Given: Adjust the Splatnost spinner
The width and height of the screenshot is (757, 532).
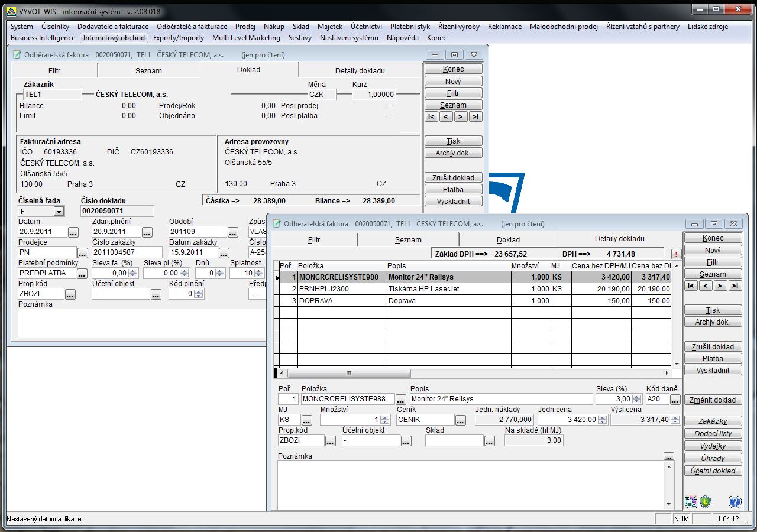Looking at the screenshot, I should [260, 273].
